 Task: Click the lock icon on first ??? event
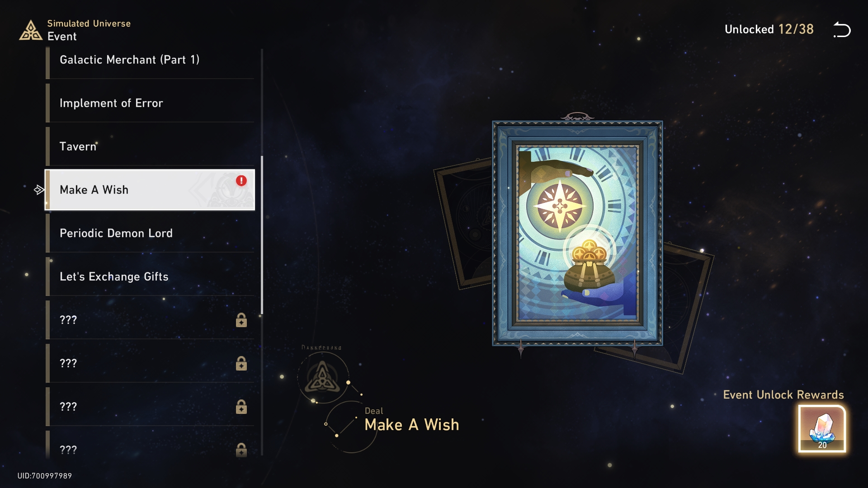(x=241, y=320)
